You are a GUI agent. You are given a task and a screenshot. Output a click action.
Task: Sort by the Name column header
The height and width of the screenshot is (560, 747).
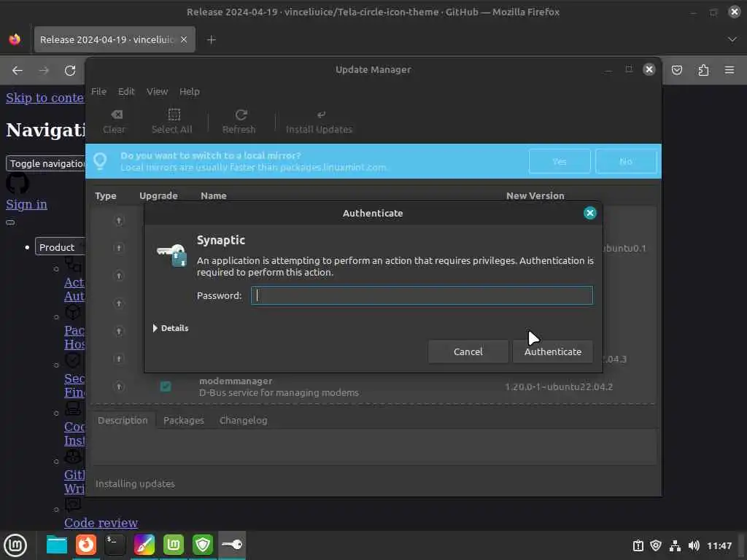(214, 195)
